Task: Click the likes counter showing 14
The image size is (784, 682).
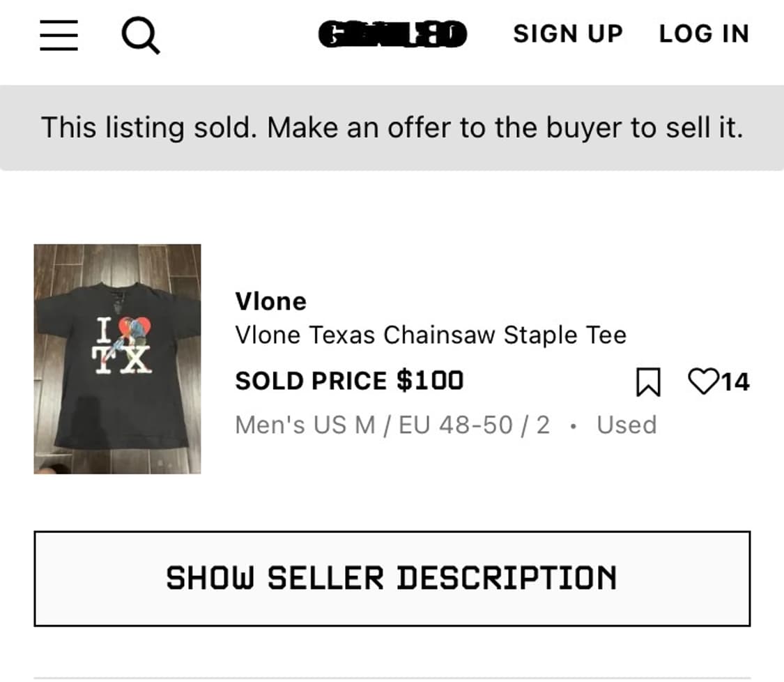Action: pos(735,382)
